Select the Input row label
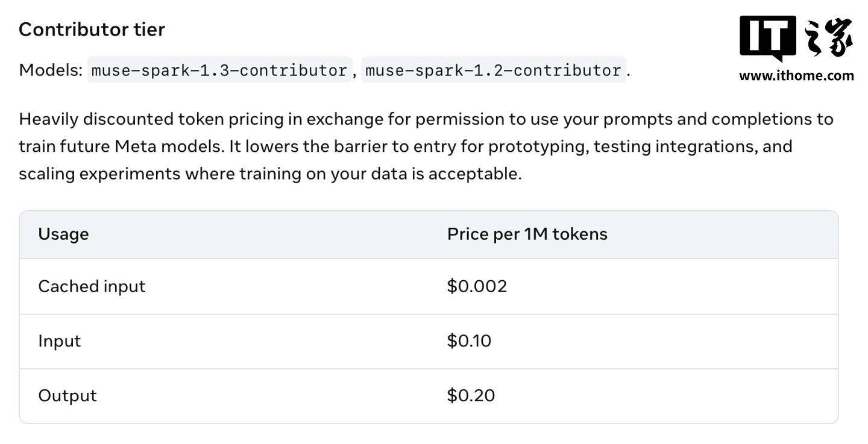 pyautogui.click(x=59, y=341)
